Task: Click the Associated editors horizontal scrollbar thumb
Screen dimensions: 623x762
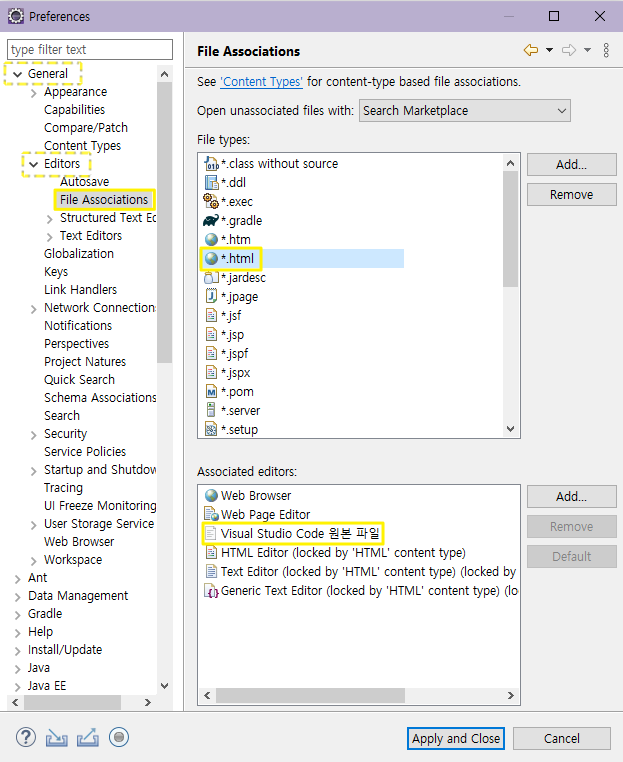Action: coord(310,695)
